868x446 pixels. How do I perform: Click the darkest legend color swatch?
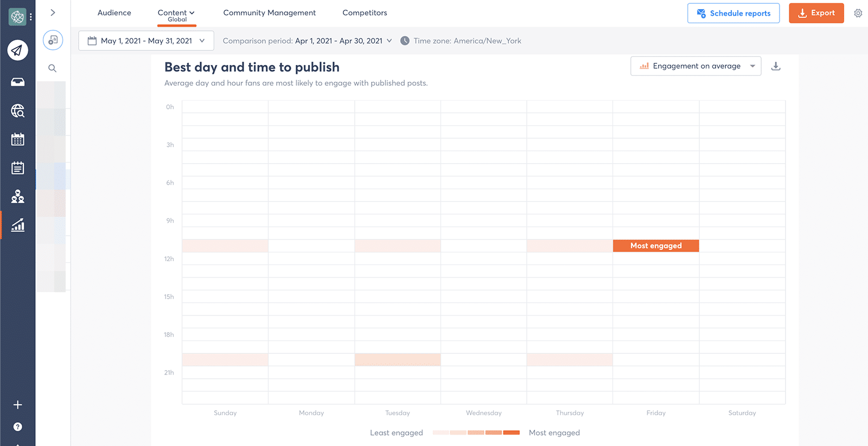click(511, 432)
